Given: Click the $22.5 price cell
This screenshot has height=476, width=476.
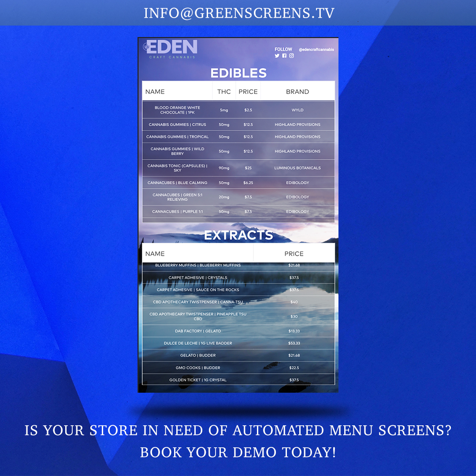Looking at the screenshot, I should click(x=294, y=368).
